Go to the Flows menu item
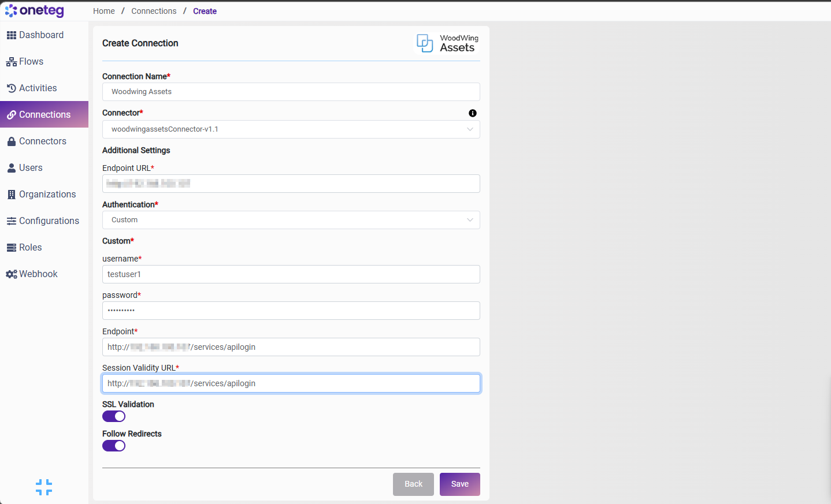Screen dimensions: 831x504 click(44, 62)
